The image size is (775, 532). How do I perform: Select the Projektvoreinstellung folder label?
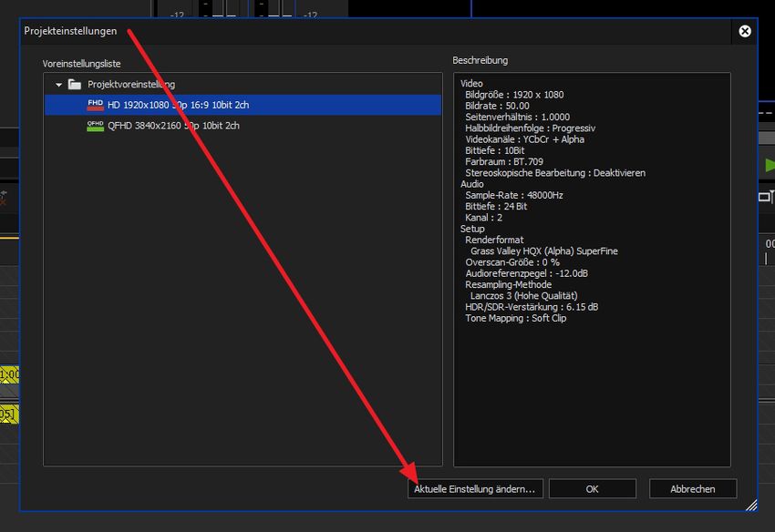click(131, 85)
